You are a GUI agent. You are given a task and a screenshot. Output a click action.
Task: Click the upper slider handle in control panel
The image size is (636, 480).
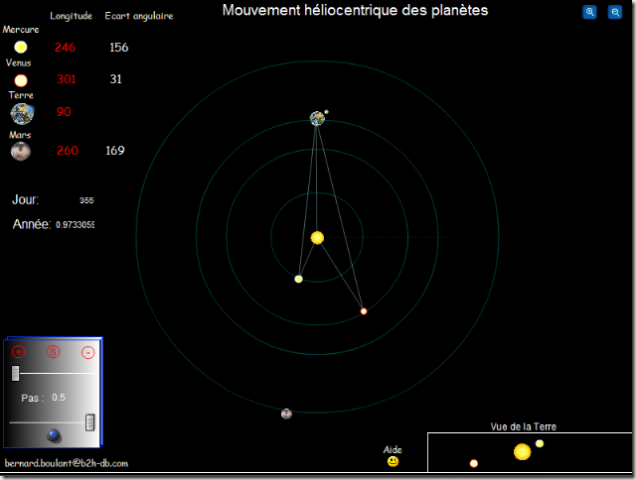[x=16, y=373]
